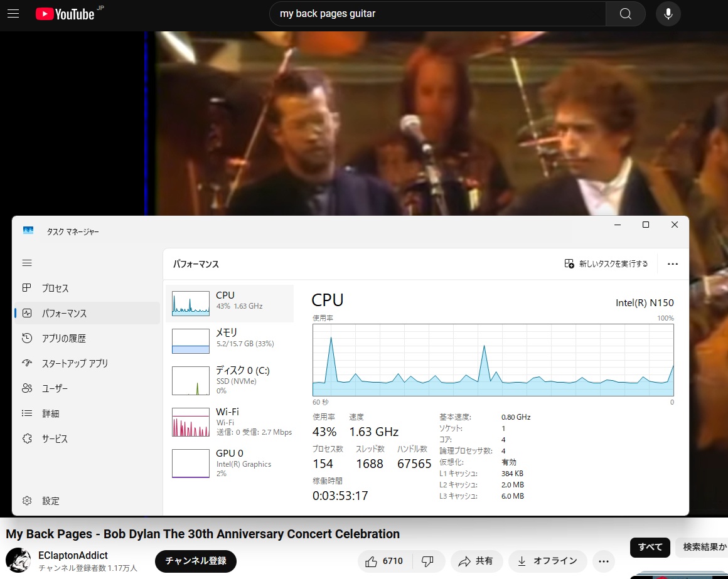
Task: Open Task Manager 設定
Action: [x=50, y=501]
